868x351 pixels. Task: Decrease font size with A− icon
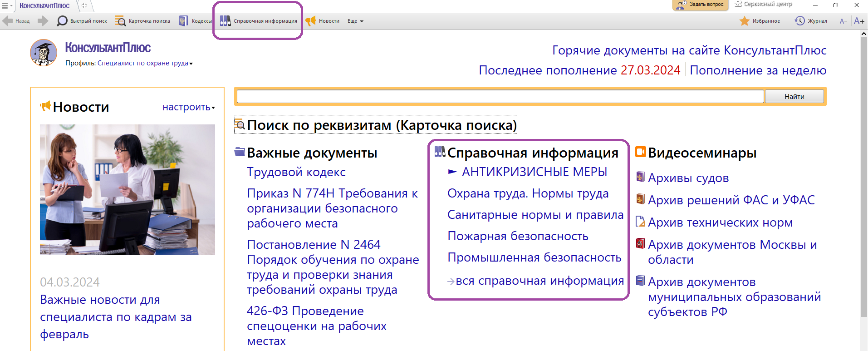click(x=843, y=21)
